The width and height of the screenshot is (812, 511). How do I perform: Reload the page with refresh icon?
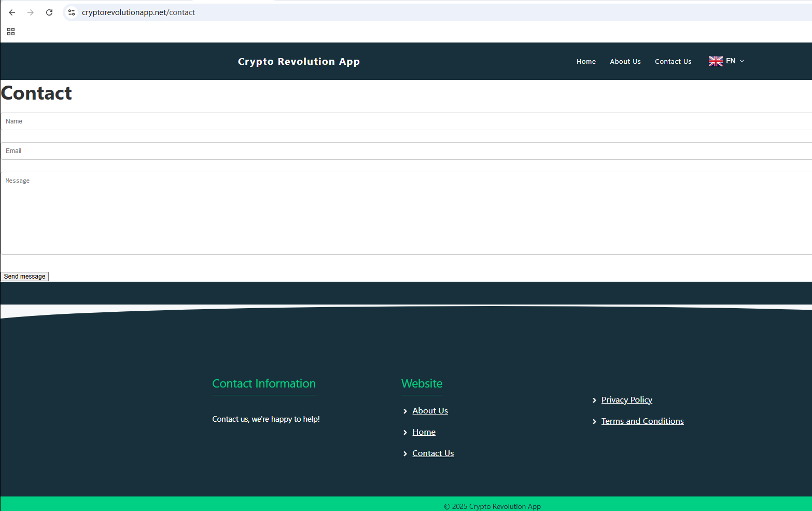pyautogui.click(x=49, y=12)
